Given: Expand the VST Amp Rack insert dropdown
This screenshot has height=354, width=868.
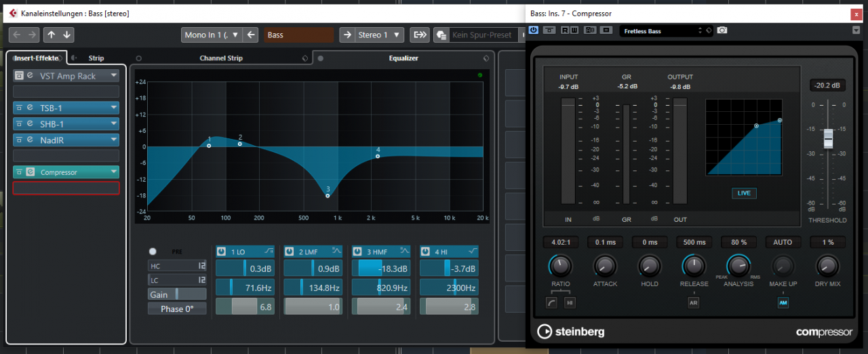Looking at the screenshot, I should point(113,76).
